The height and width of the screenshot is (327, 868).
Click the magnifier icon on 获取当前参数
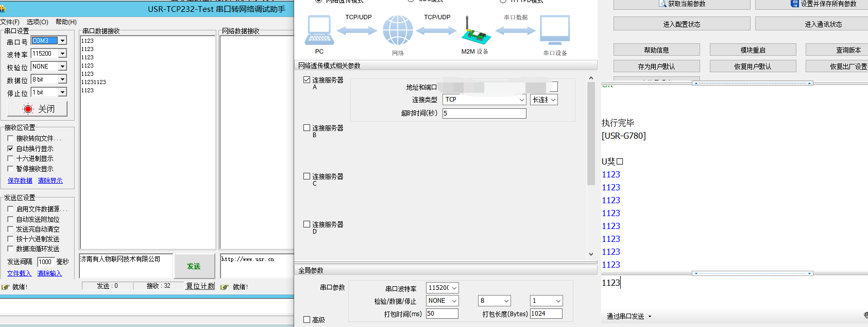click(662, 4)
